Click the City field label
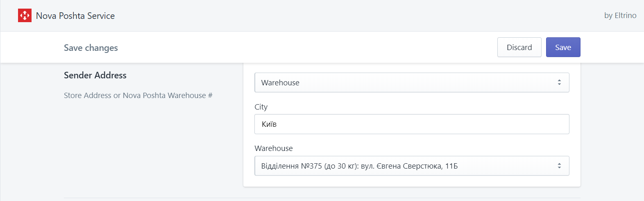Image resolution: width=644 pixels, height=201 pixels. tap(261, 107)
